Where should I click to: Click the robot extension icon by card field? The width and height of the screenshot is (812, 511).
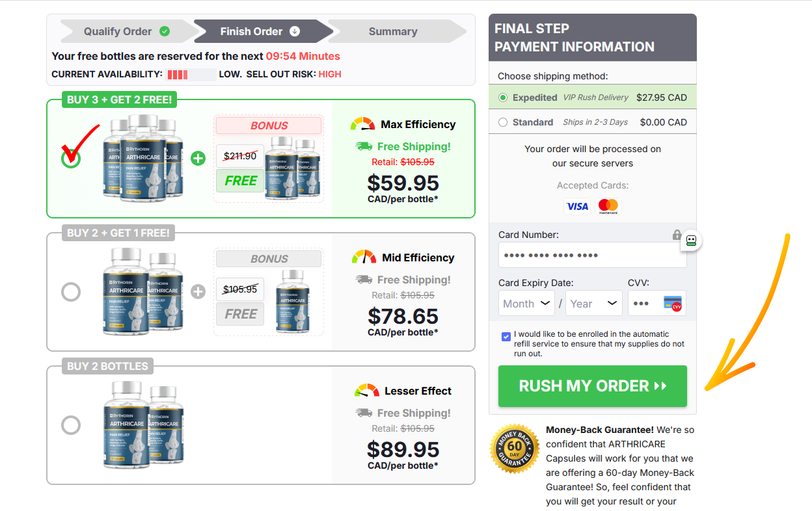click(x=691, y=241)
